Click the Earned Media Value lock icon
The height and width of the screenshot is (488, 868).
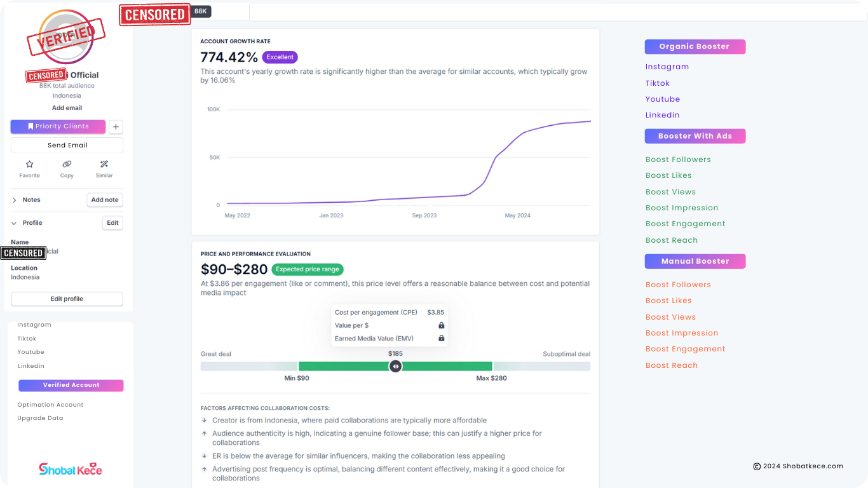point(441,338)
